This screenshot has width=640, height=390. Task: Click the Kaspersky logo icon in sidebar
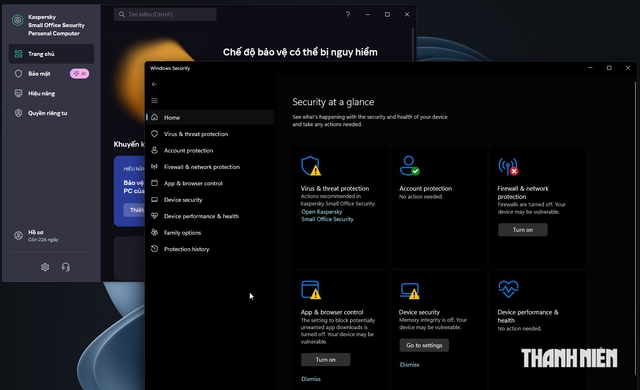[18, 20]
